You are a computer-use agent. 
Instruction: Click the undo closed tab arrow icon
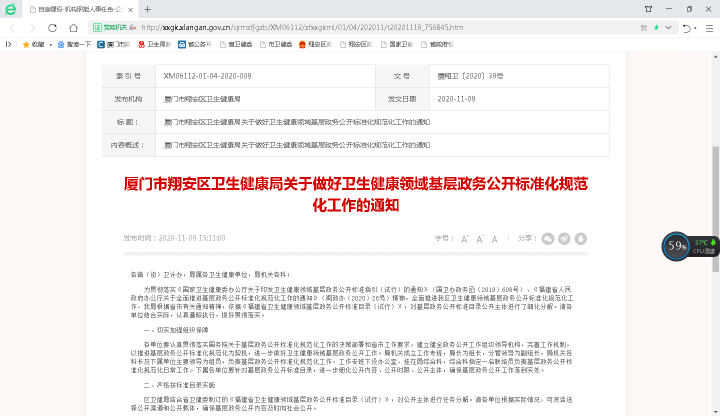point(687,28)
